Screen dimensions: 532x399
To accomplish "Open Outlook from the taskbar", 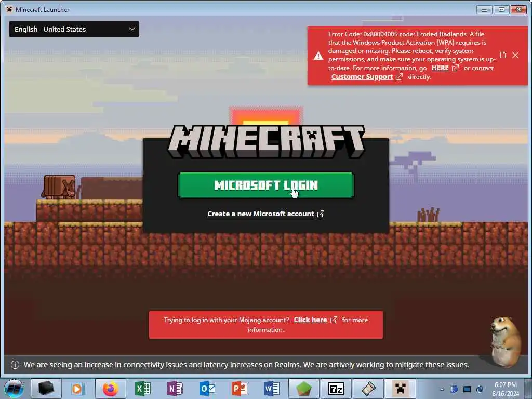I will 207,389.
